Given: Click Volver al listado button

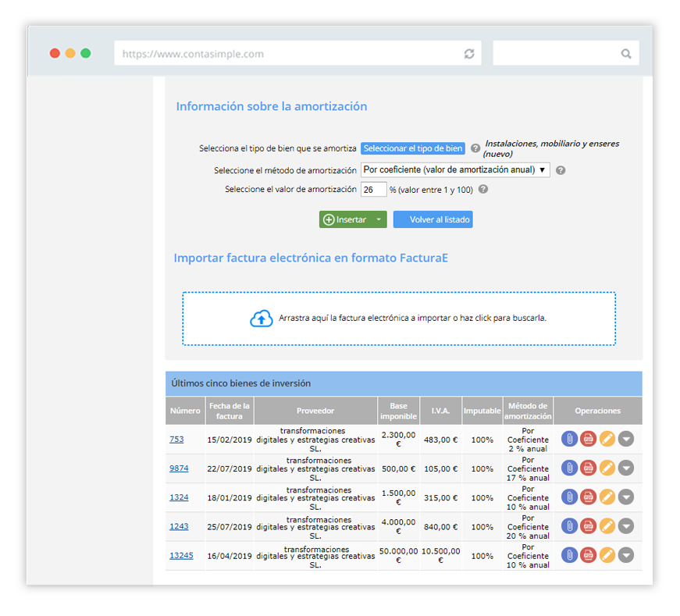Looking at the screenshot, I should [433, 220].
